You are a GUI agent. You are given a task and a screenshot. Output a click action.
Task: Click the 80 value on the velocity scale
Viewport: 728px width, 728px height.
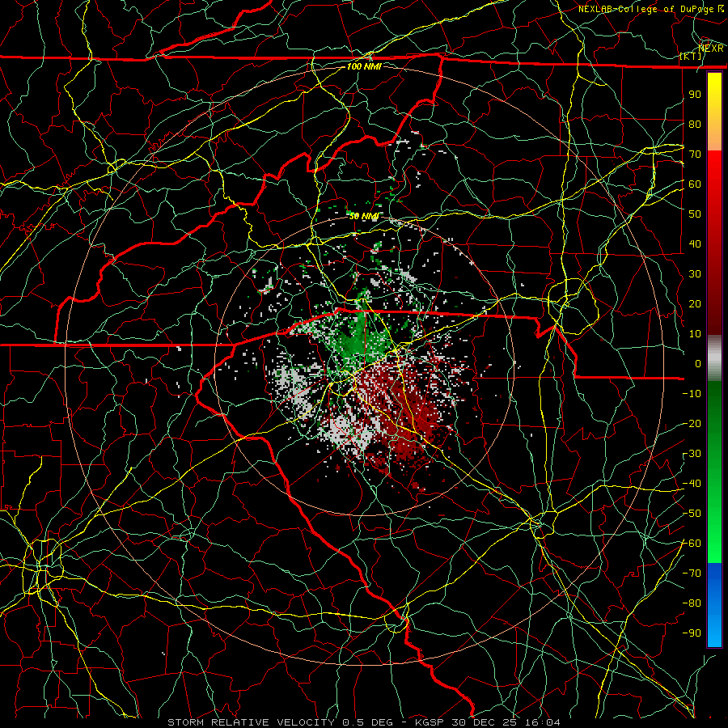pyautogui.click(x=695, y=124)
